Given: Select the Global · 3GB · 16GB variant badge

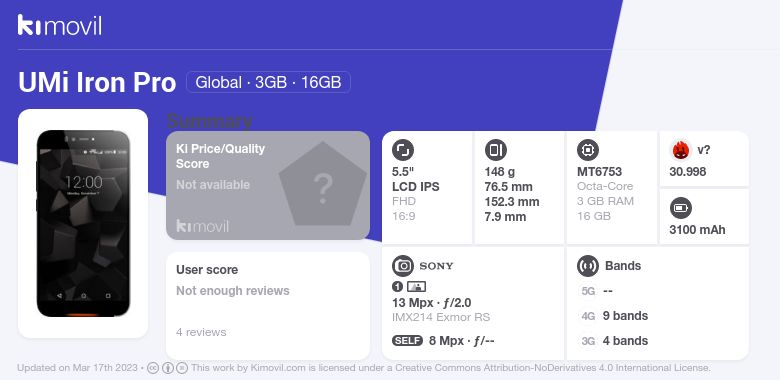Looking at the screenshot, I should [268, 82].
